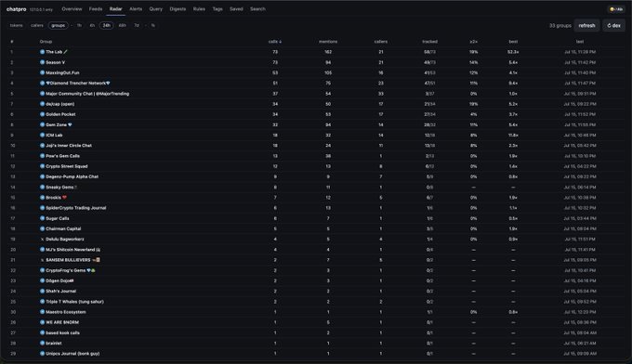632x364 pixels.
Task: Click the Telegram icon of Crypto Street Squad
Action: (42, 166)
